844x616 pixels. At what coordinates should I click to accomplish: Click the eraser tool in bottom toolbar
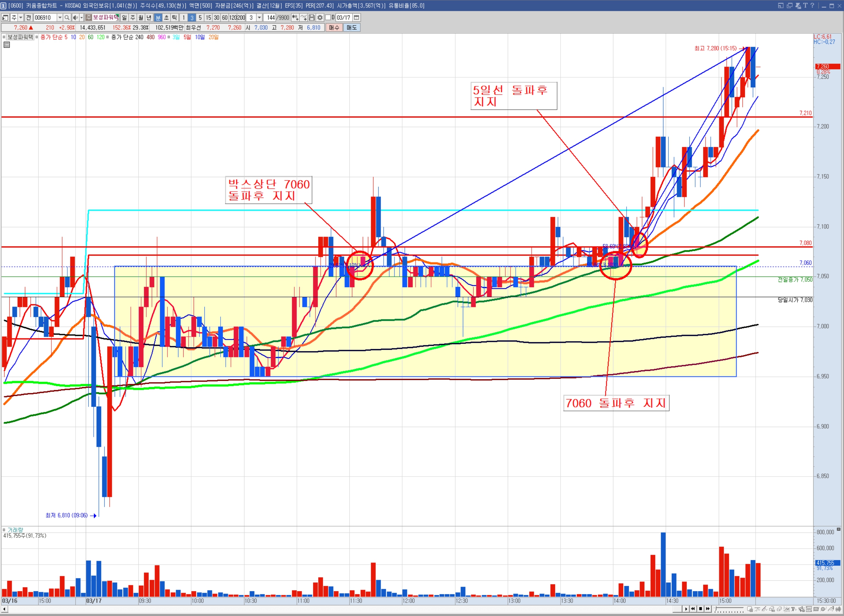tap(779, 609)
